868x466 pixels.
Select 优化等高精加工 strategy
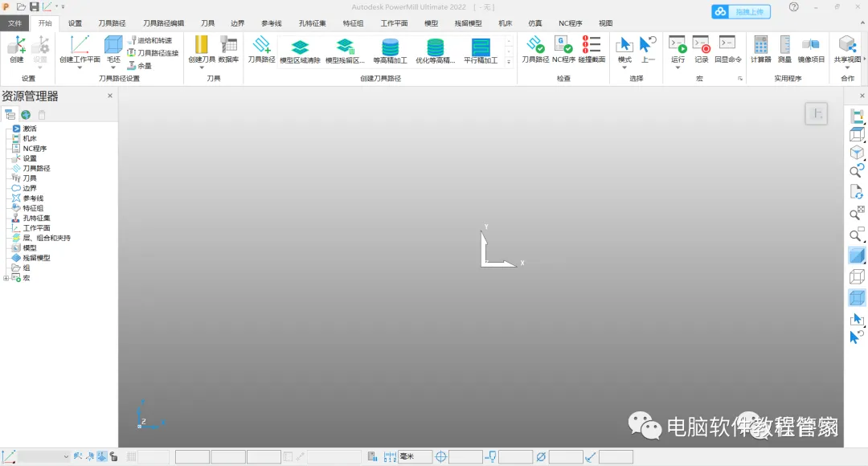point(435,51)
